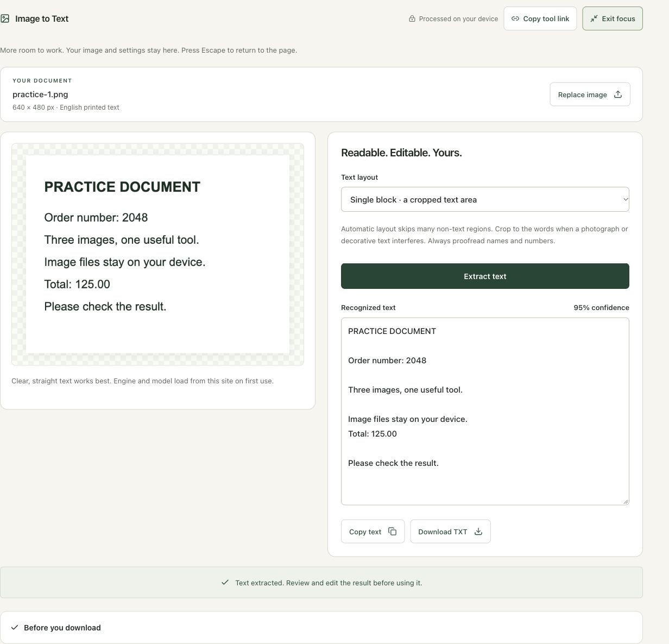Click the file name practice-1.png
This screenshot has width=669, height=644.
[x=40, y=94]
